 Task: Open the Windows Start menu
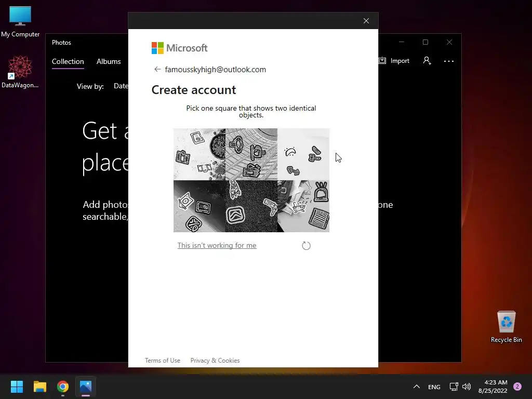(x=17, y=387)
